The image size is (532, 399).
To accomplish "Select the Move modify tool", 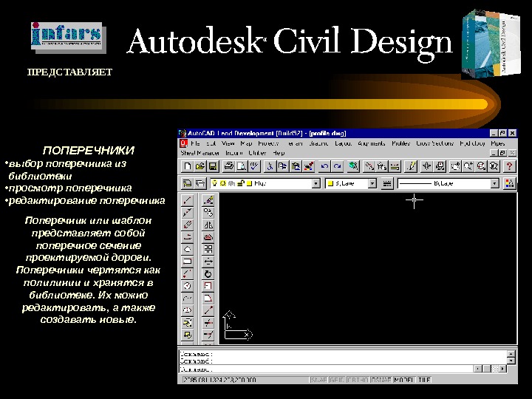I will [208, 262].
